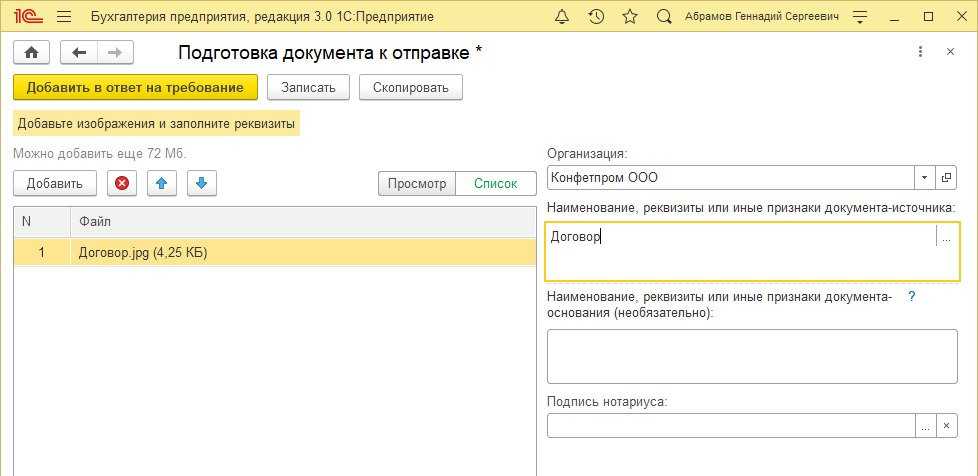
Task: Click the notifications bell icon
Action: click(x=562, y=17)
